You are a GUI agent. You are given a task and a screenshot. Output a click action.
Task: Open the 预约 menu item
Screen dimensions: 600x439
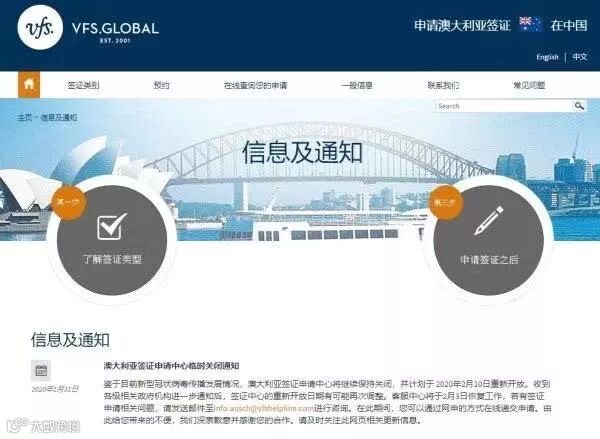(161, 85)
